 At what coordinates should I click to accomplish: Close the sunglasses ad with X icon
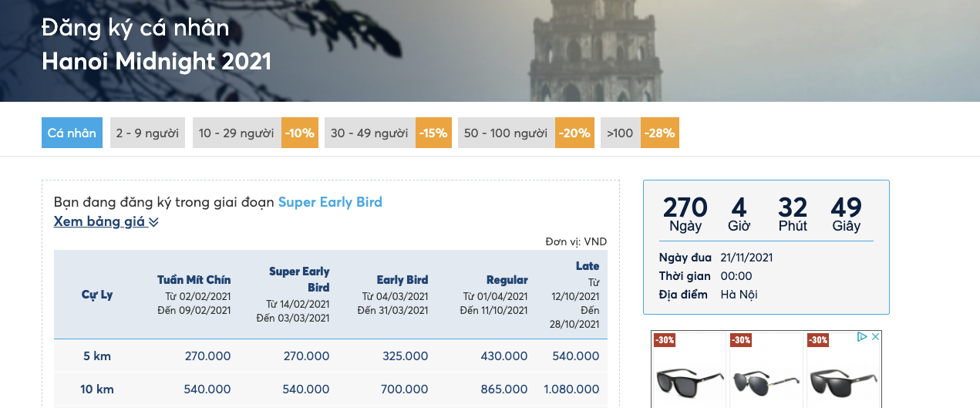click(875, 337)
